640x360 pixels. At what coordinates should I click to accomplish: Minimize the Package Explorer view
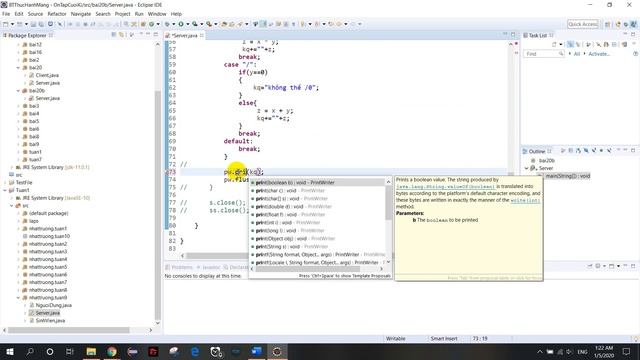tap(148, 35)
